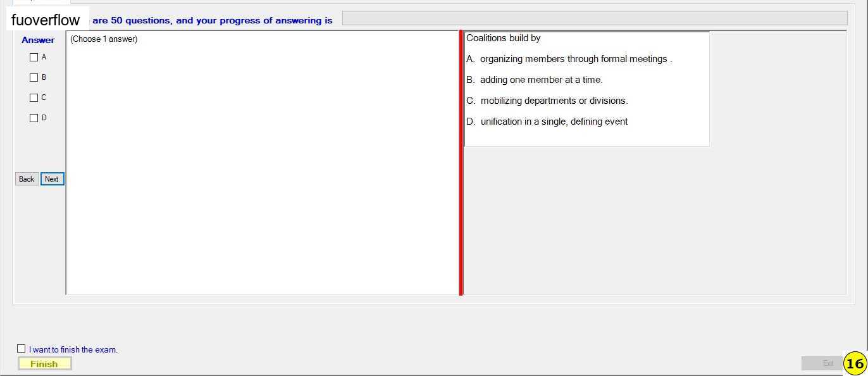
Task: Select the question text 'Coalitions build by'
Action: click(x=504, y=38)
